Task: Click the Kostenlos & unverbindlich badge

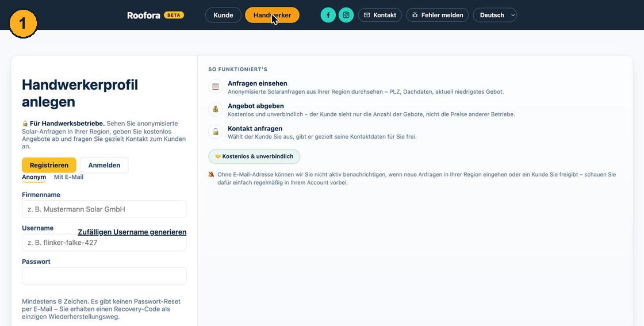Action: pos(254,156)
